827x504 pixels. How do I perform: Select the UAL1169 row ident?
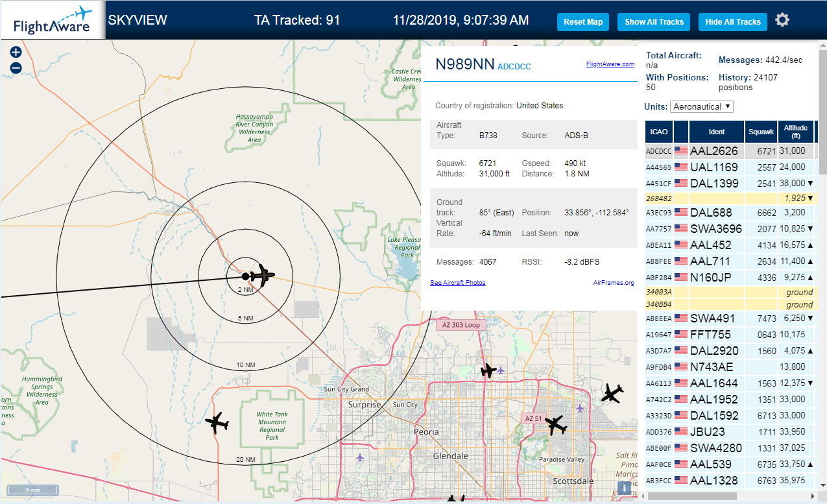[x=714, y=167]
